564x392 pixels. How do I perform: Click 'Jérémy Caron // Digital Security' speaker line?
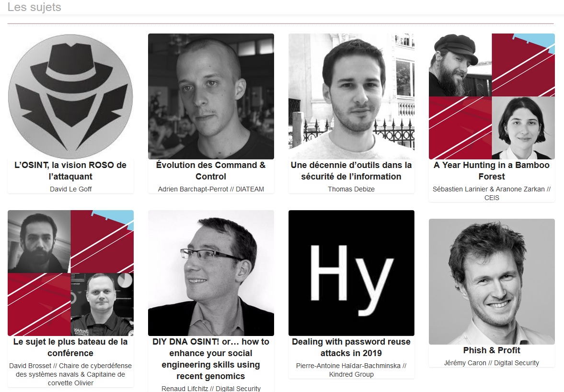click(492, 363)
